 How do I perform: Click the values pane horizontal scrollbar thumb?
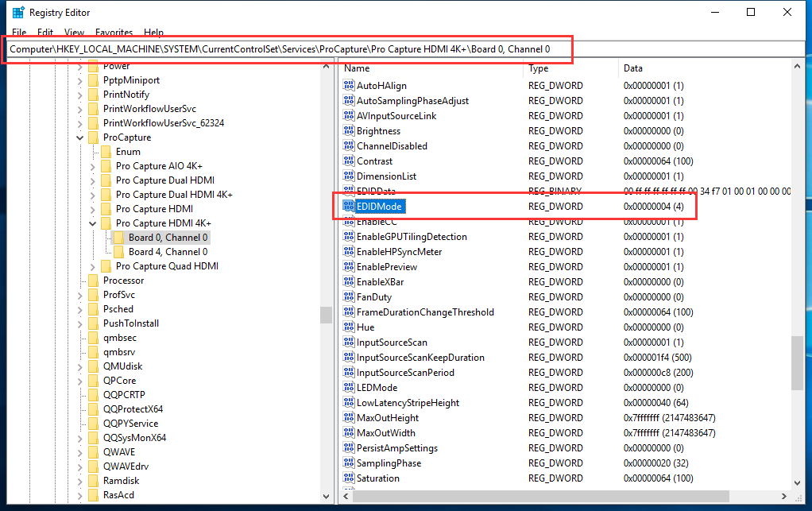point(540,496)
